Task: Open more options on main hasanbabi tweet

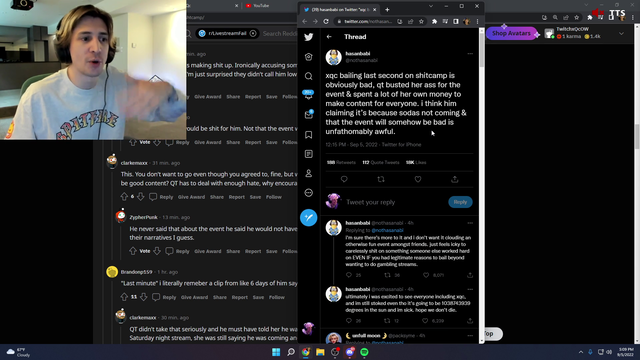Action: click(x=470, y=53)
